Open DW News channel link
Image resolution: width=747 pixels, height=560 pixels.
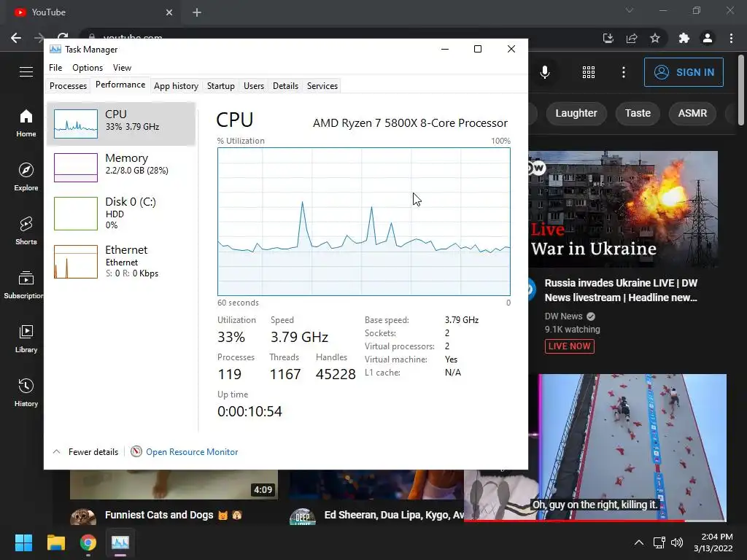pos(564,316)
